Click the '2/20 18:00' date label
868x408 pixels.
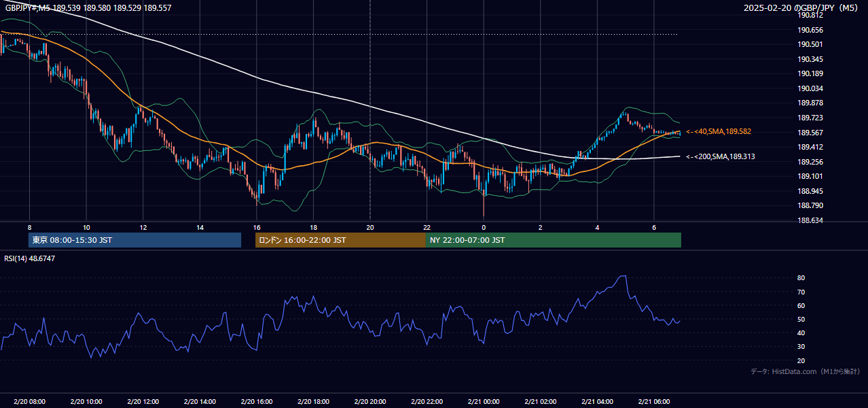[x=313, y=402]
